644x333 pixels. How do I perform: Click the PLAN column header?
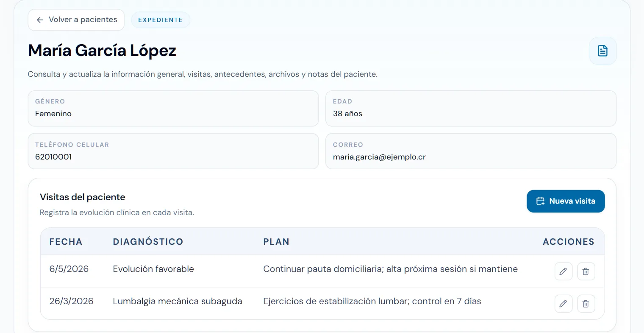tap(276, 242)
